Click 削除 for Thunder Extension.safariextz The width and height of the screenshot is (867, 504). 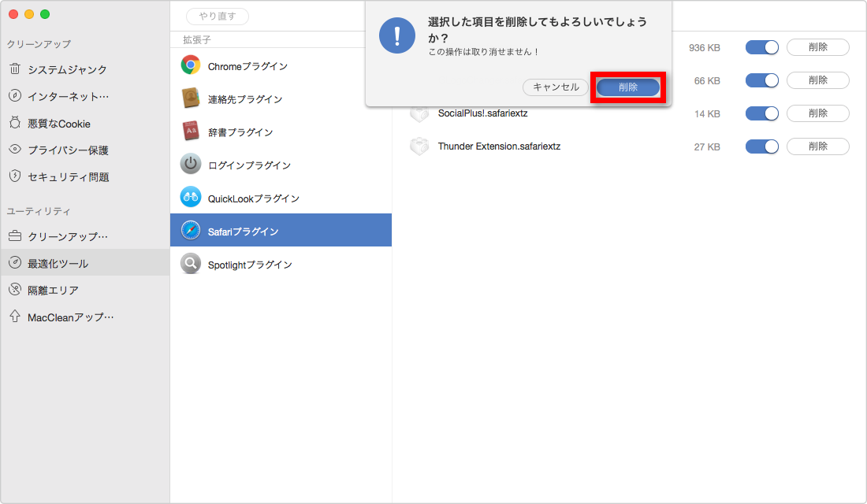(x=818, y=146)
